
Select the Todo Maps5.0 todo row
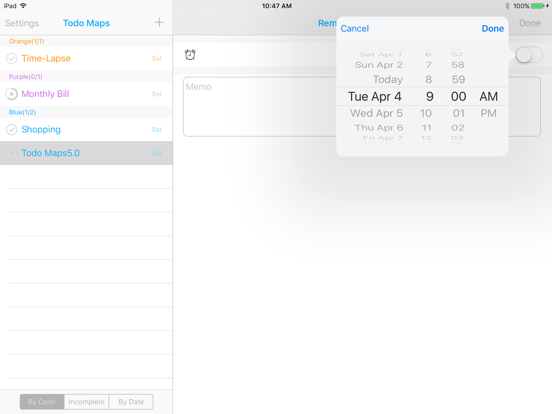(86, 153)
